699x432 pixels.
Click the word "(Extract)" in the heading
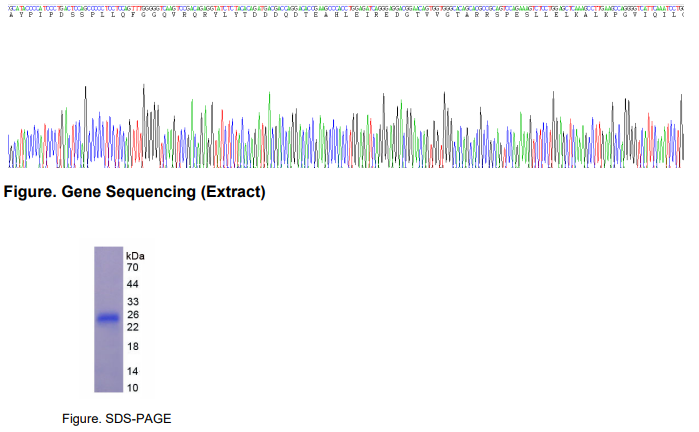pyautogui.click(x=234, y=191)
